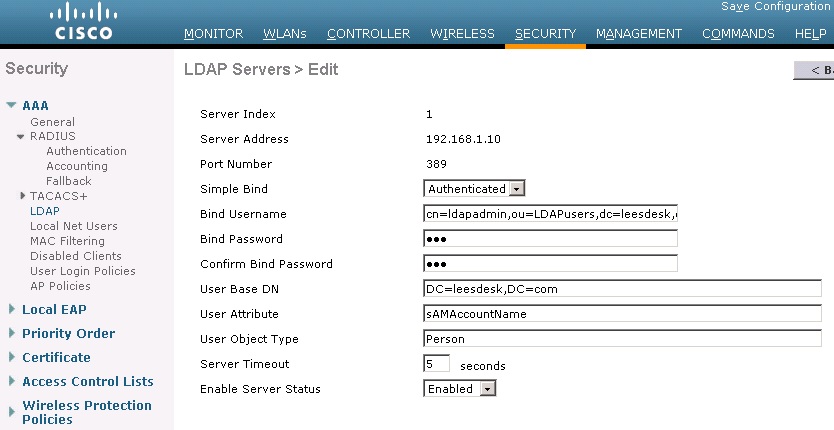Image resolution: width=834 pixels, height=430 pixels.
Task: Expand Wireless Protection Policies section
Action: coord(12,412)
